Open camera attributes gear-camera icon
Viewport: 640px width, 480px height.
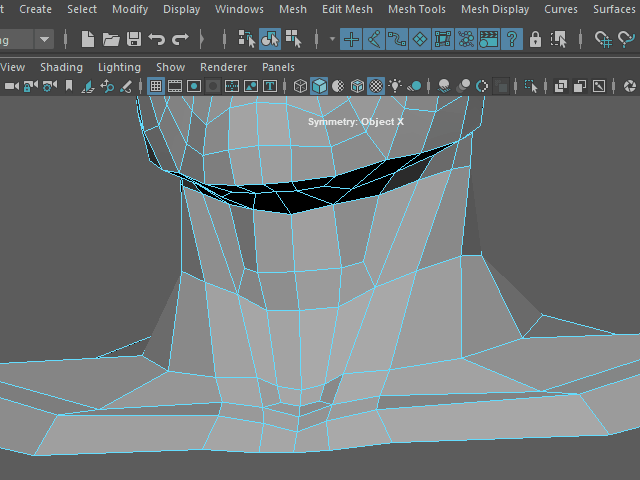(50, 86)
